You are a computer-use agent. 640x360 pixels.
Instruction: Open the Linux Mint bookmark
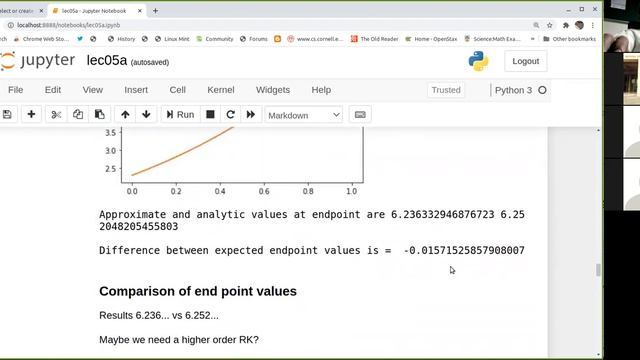172,39
